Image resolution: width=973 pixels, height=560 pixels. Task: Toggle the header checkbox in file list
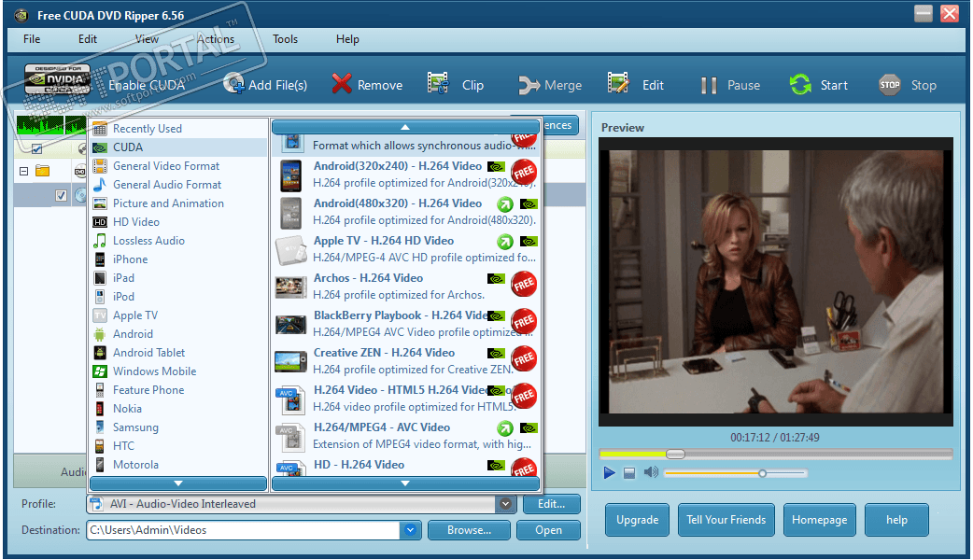36,148
